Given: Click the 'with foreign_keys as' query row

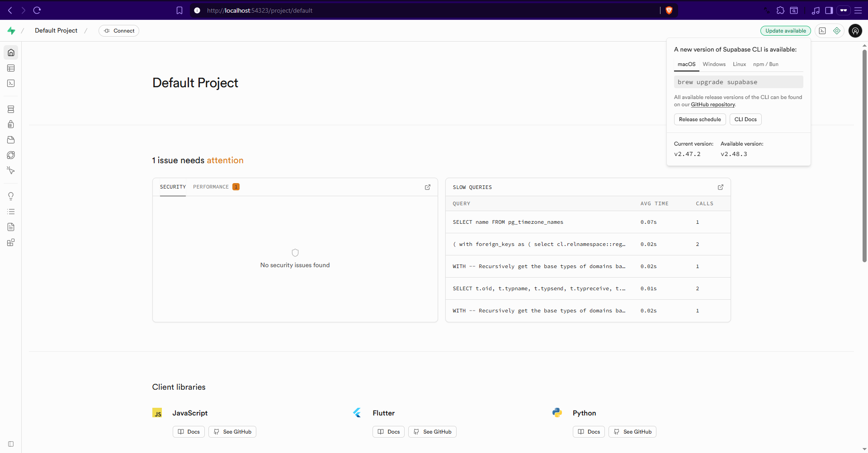Looking at the screenshot, I should point(588,244).
